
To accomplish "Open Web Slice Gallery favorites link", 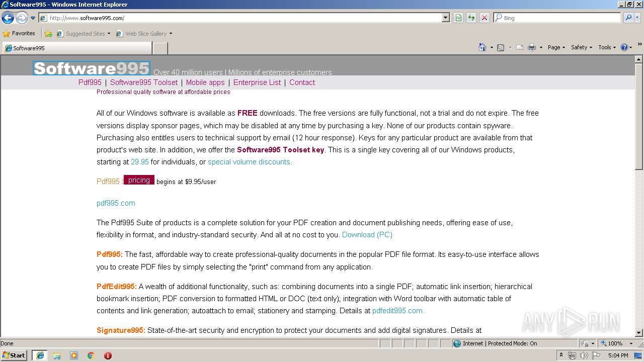I will coord(144,34).
